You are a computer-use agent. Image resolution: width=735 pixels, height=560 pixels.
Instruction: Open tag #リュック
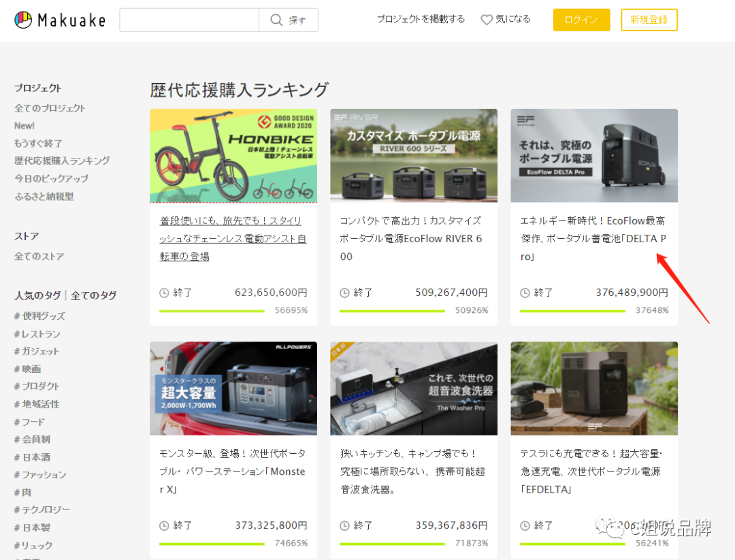(x=33, y=545)
